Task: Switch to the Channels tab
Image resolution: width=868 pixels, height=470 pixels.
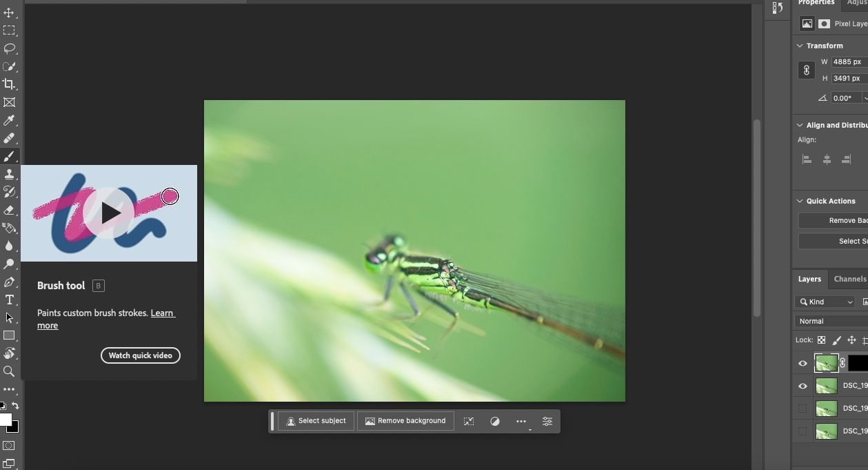Action: (849, 279)
